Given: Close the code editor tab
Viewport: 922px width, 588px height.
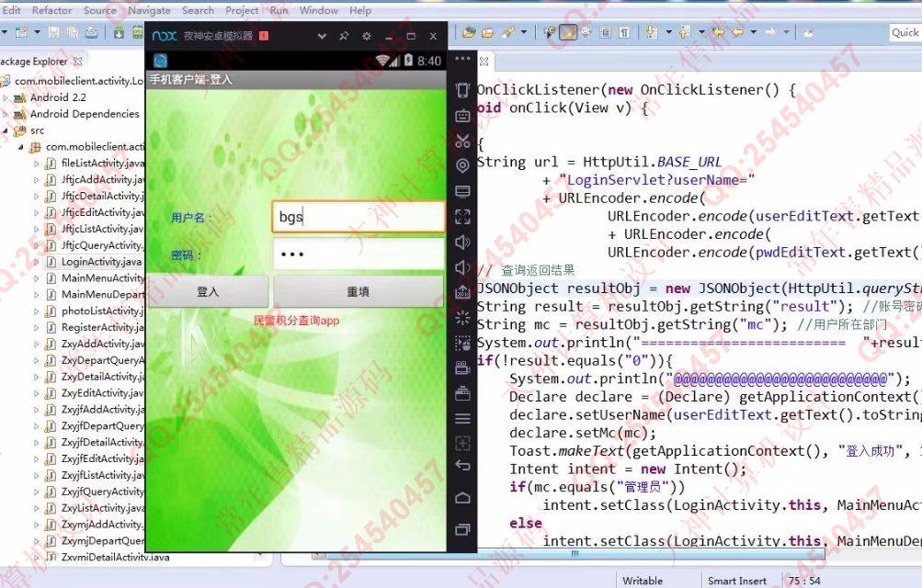Looking at the screenshot, I should (484, 61).
